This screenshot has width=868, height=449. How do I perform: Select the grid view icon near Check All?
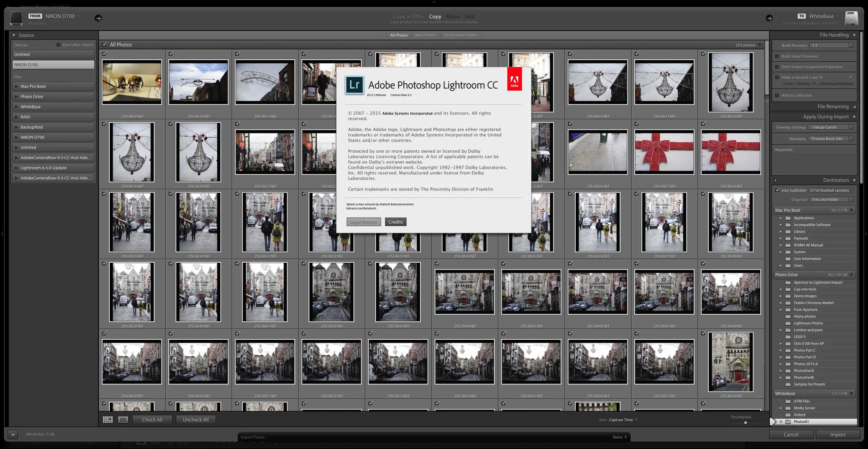(108, 419)
